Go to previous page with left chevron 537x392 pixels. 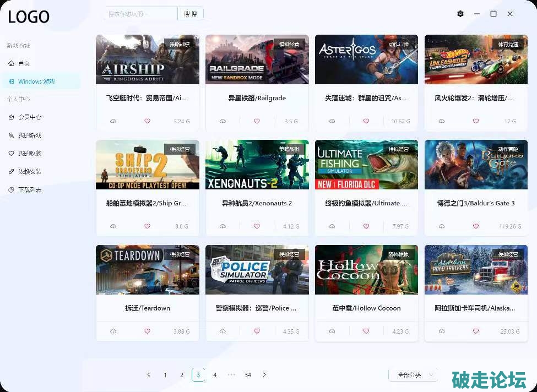149,375
